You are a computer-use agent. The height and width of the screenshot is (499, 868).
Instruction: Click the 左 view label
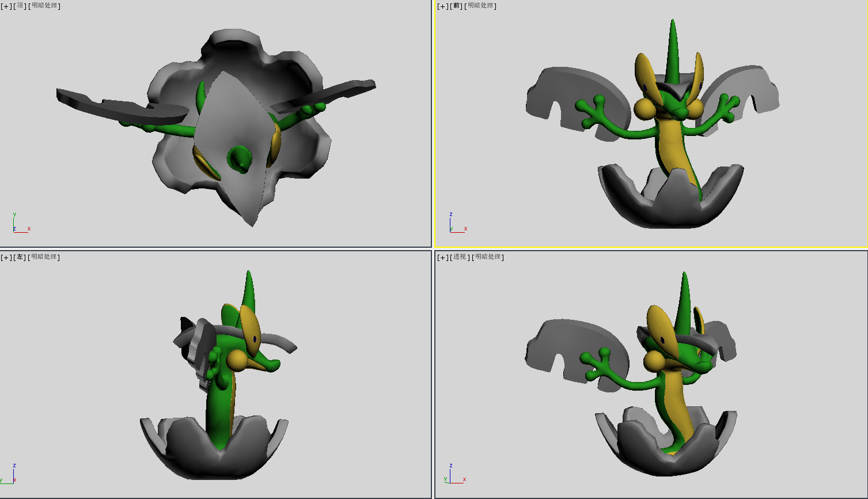click(x=20, y=257)
